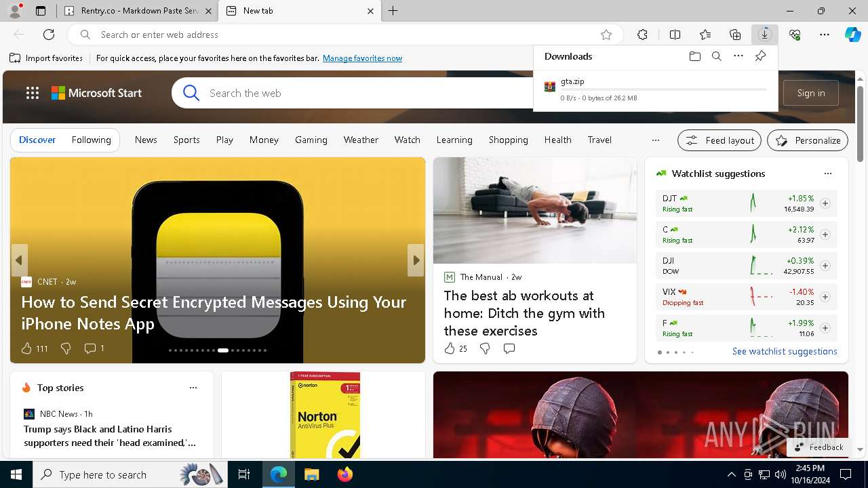Click the Feedback button
Image resolution: width=868 pixels, height=488 pixels.
pyautogui.click(x=818, y=447)
